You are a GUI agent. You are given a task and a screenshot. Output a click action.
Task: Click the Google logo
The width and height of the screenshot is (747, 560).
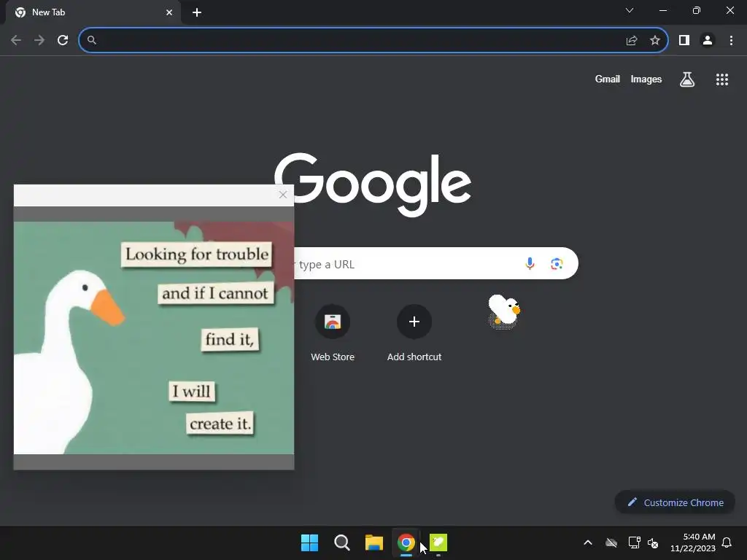pyautogui.click(x=373, y=184)
